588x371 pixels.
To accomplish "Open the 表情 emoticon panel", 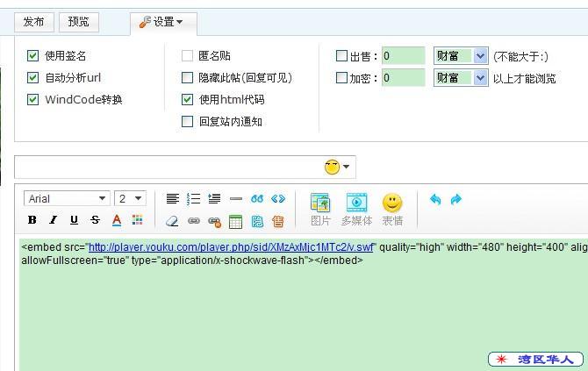I will [x=392, y=210].
